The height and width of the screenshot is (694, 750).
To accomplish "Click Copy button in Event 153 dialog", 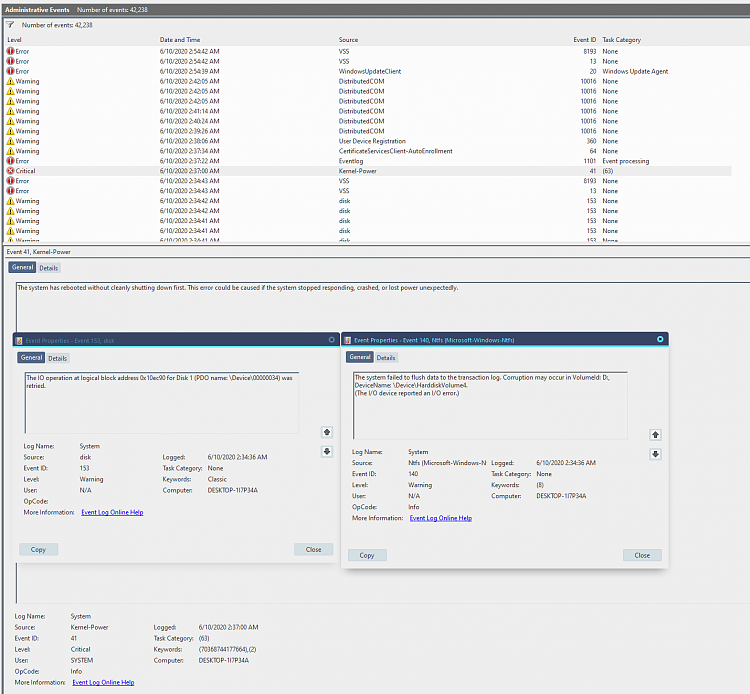I will coord(38,550).
